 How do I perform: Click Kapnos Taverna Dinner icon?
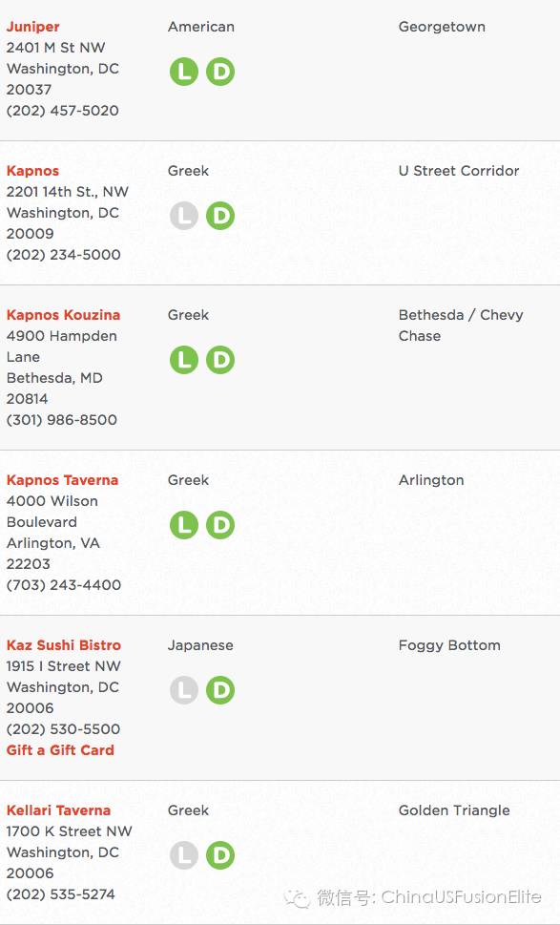[x=220, y=525]
